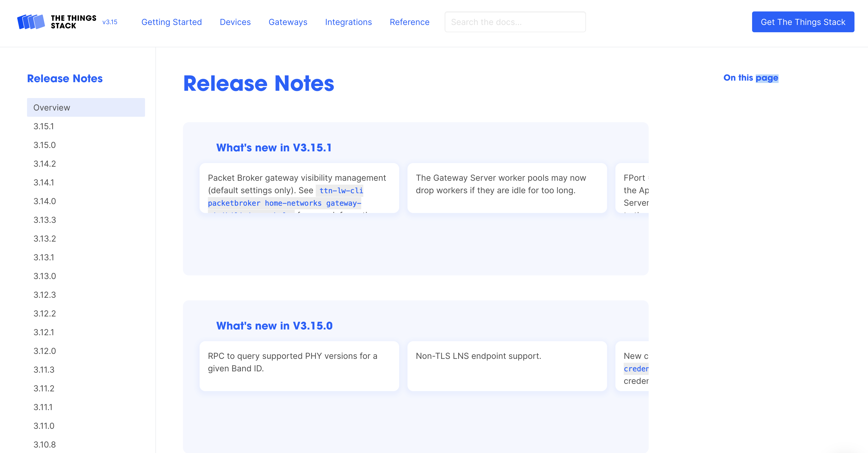The width and height of the screenshot is (868, 453).
Task: Open the Reference documentation section
Action: [x=409, y=22]
